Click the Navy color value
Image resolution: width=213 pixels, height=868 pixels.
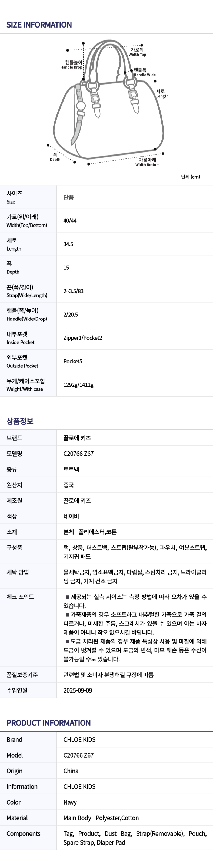[70, 802]
